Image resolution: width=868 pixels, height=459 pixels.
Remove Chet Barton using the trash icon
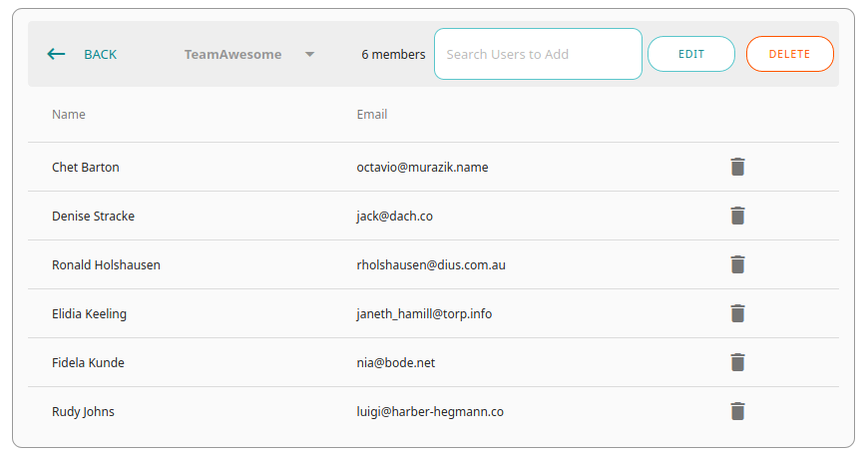point(737,167)
